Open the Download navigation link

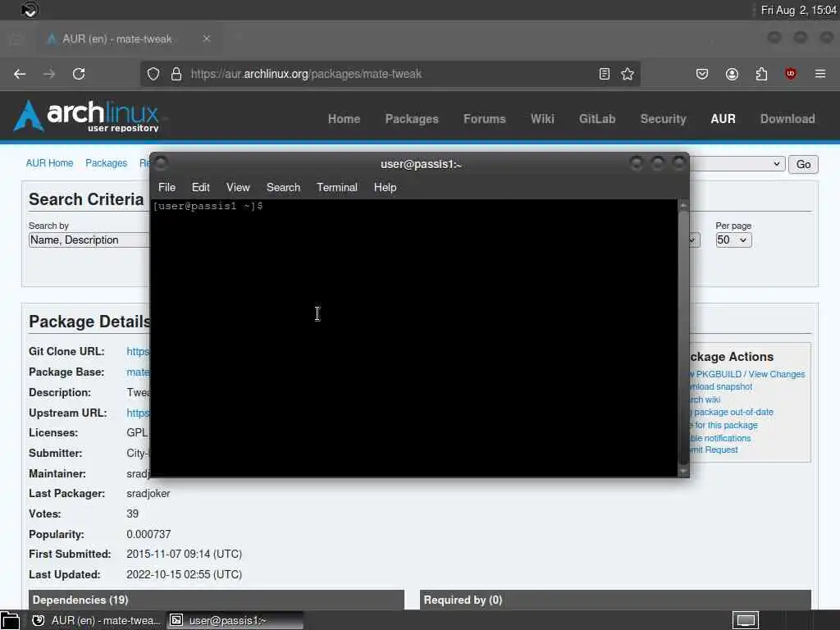click(787, 119)
